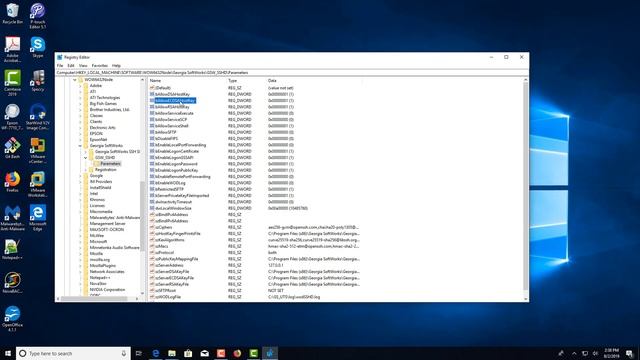
Task: Open VMware Workstation desktop shortcut
Action: [38, 184]
